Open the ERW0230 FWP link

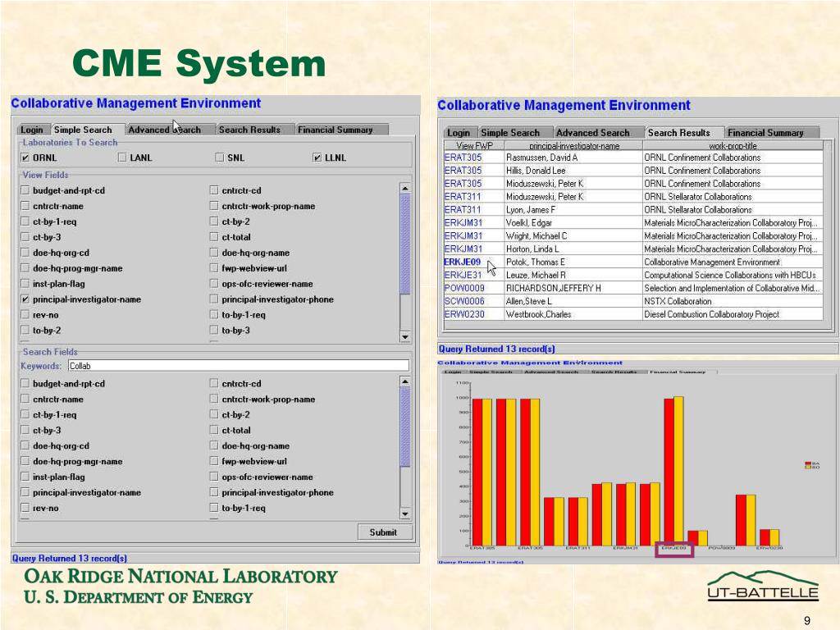pos(464,314)
